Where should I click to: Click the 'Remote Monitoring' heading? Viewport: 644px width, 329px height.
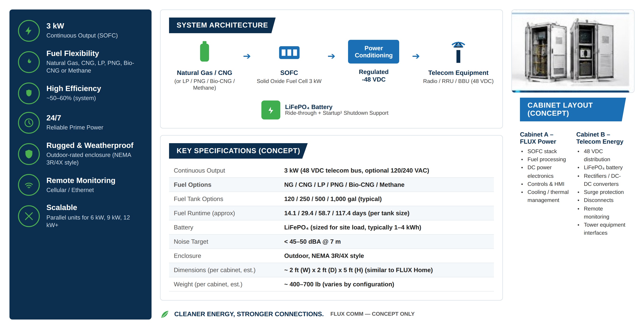(x=81, y=180)
